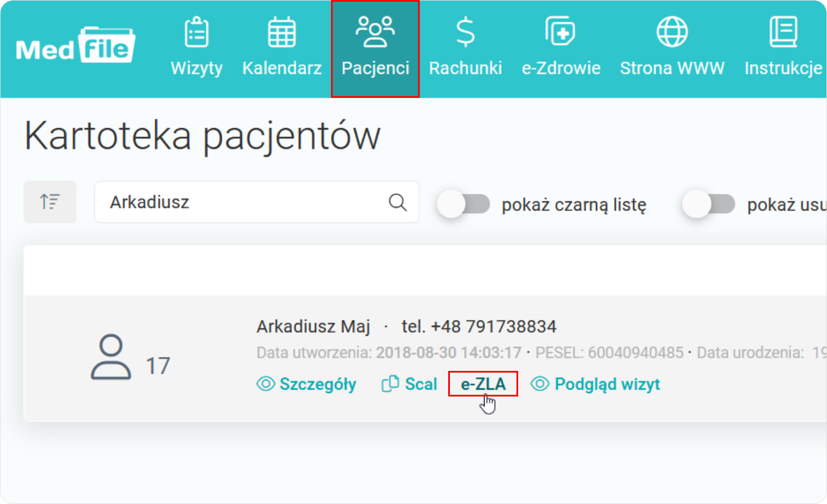Open the Kalendarz calendar view
This screenshot has width=827, height=504.
tap(282, 33)
